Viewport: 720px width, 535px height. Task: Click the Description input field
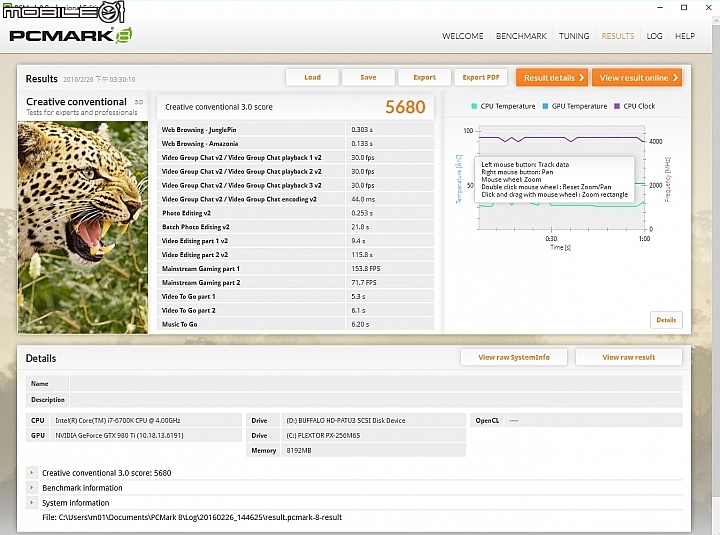point(376,400)
